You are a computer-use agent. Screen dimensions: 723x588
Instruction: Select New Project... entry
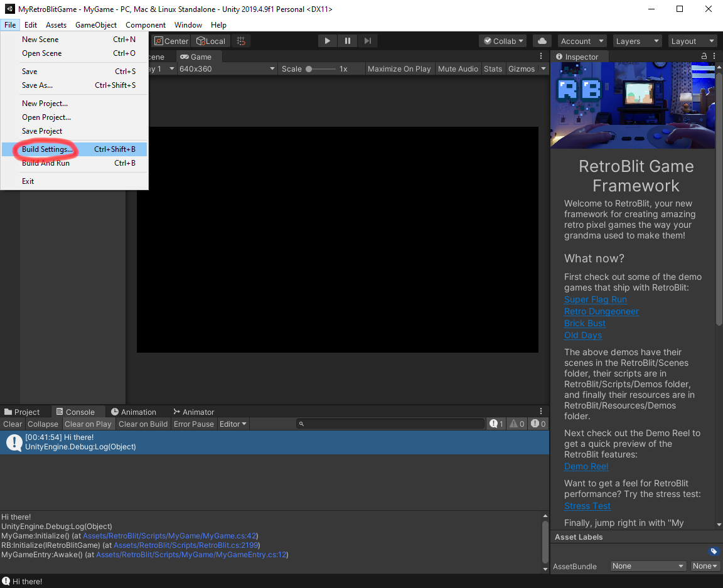coord(74,104)
